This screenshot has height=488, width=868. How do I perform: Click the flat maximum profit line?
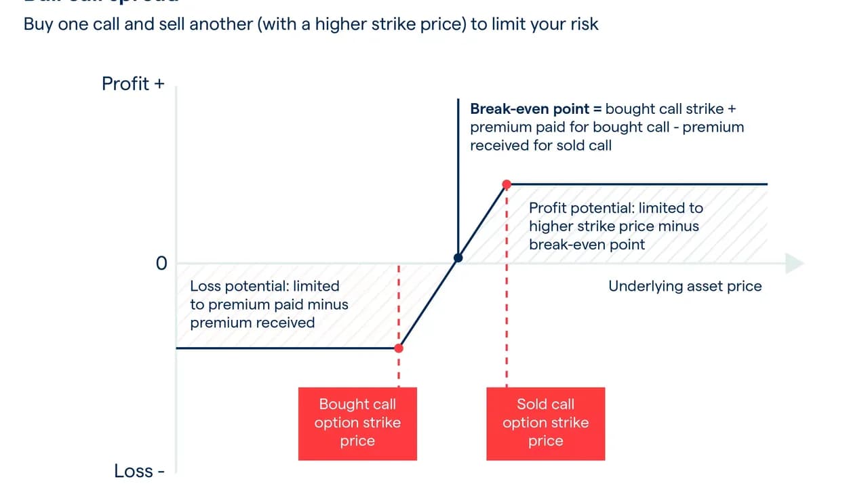tap(637, 184)
